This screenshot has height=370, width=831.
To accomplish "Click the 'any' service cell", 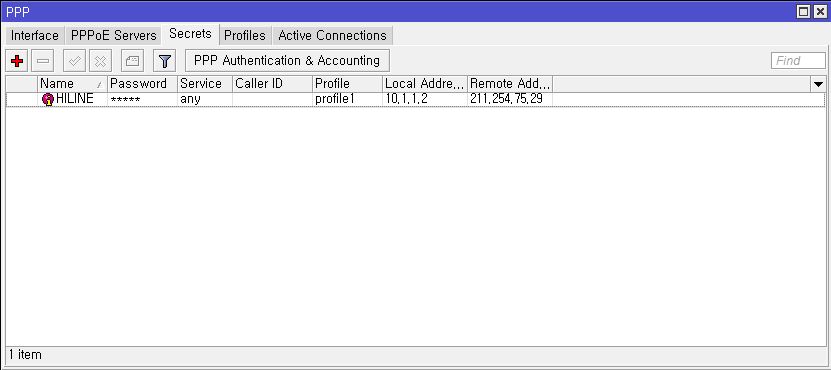I will (x=205, y=100).
